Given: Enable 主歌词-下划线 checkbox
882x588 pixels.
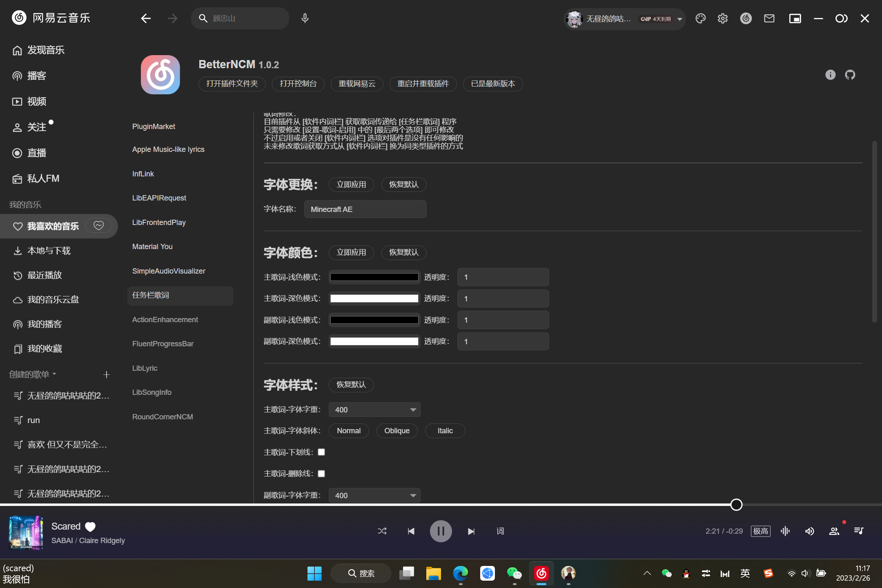Looking at the screenshot, I should (x=321, y=452).
